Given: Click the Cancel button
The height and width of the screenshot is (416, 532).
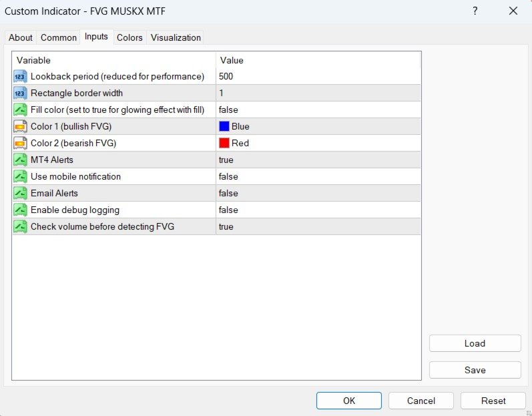Looking at the screenshot, I should [421, 401].
